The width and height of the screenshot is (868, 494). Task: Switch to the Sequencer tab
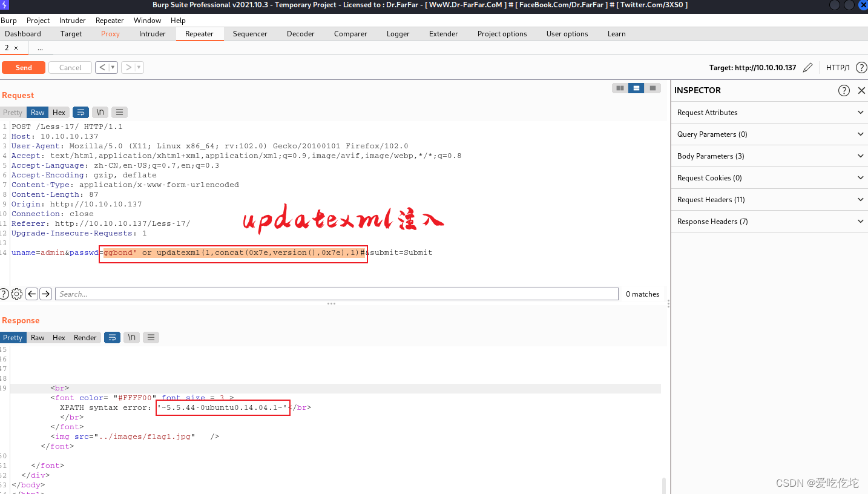250,34
